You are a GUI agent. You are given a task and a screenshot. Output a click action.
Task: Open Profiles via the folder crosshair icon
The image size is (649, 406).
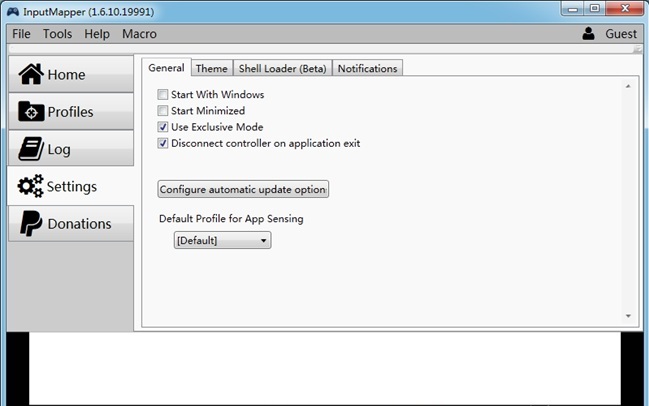click(x=31, y=111)
